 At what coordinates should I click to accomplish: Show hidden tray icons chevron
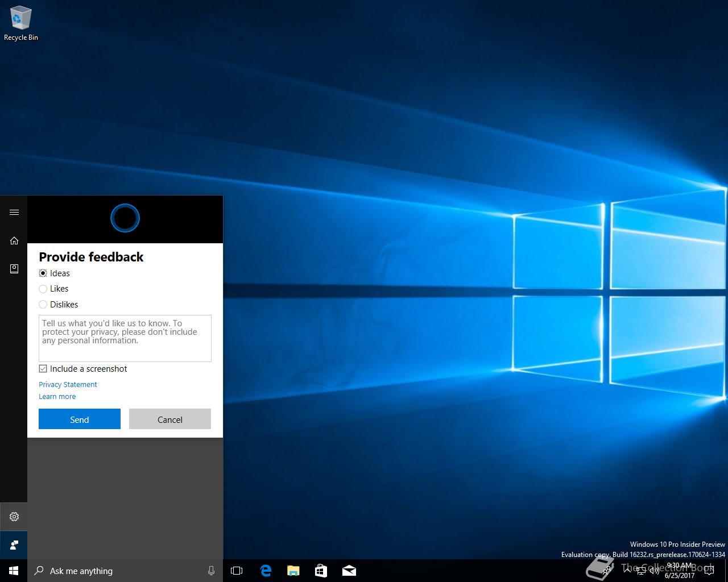(x=627, y=571)
